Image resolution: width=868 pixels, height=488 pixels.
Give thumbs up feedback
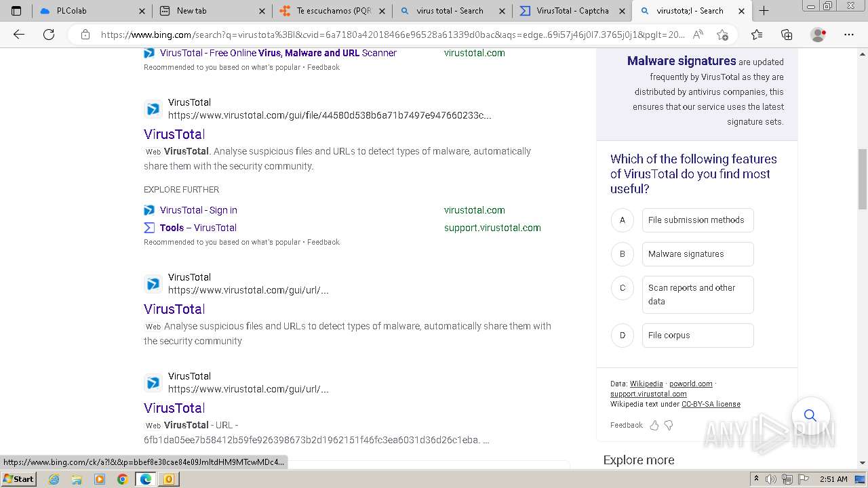tap(654, 426)
